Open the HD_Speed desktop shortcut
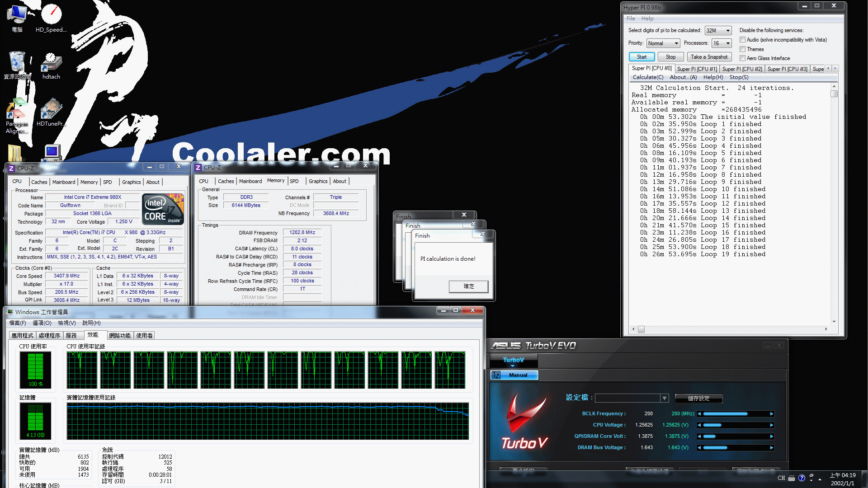 pyautogui.click(x=51, y=18)
